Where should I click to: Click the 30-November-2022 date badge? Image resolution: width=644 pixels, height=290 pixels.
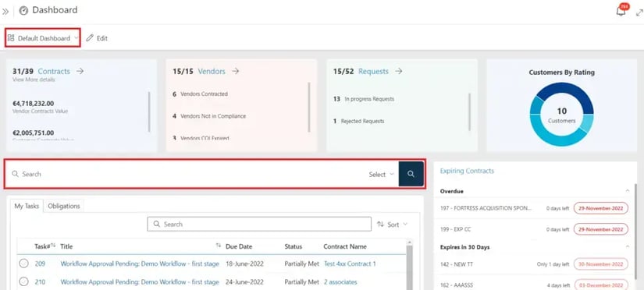coord(601,264)
